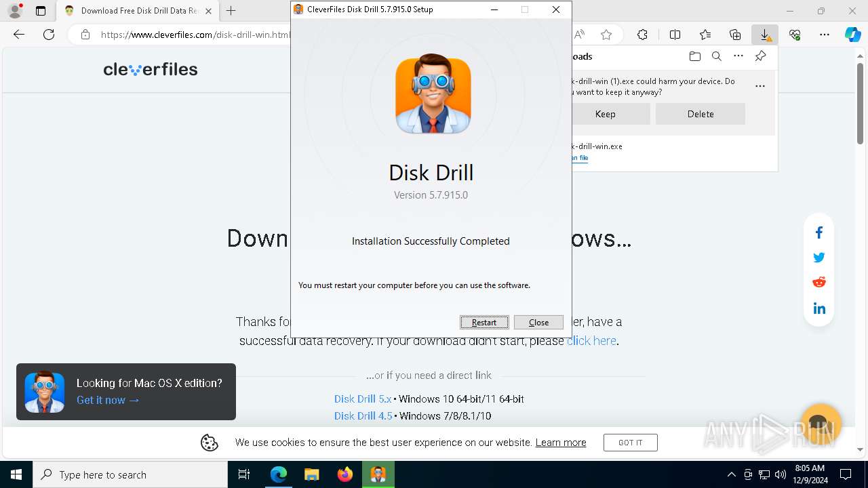
Task: Delete the flagged disk-drill-win download
Action: click(701, 114)
